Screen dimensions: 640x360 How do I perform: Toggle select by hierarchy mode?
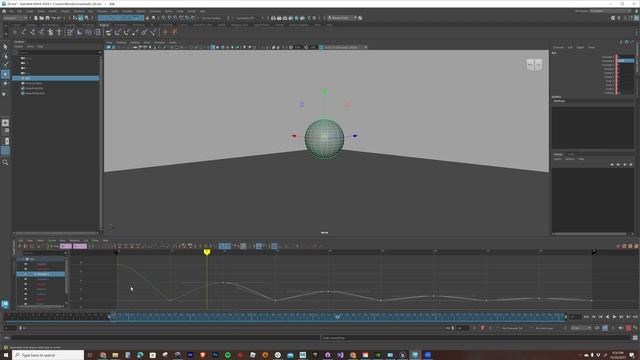coord(75,18)
